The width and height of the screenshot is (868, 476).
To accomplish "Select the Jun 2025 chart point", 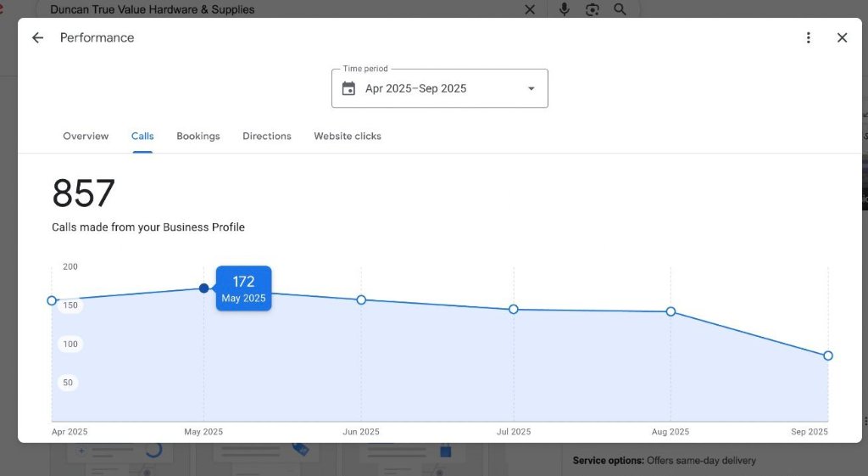I will [361, 300].
